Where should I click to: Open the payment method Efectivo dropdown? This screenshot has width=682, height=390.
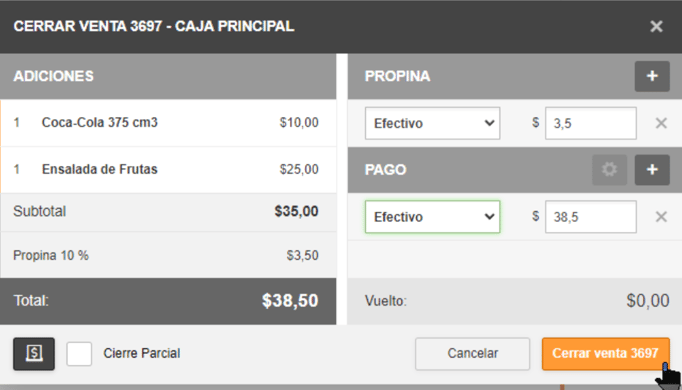(432, 217)
